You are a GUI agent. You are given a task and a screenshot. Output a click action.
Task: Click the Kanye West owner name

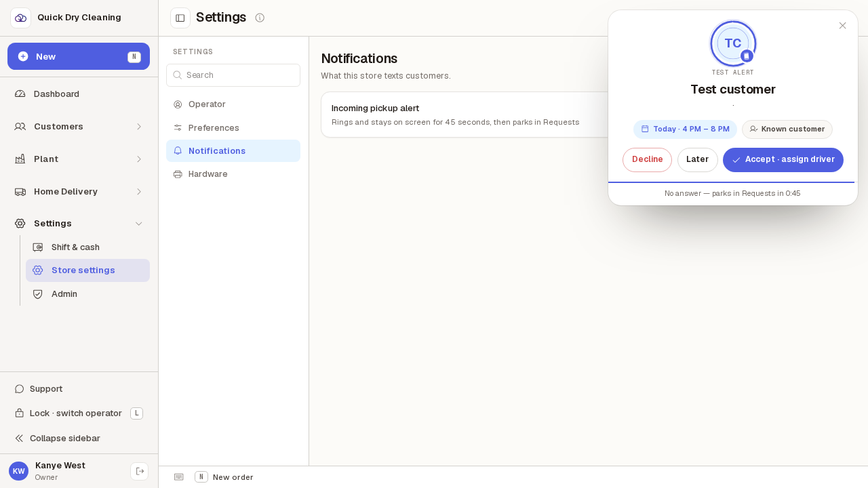tap(60, 466)
